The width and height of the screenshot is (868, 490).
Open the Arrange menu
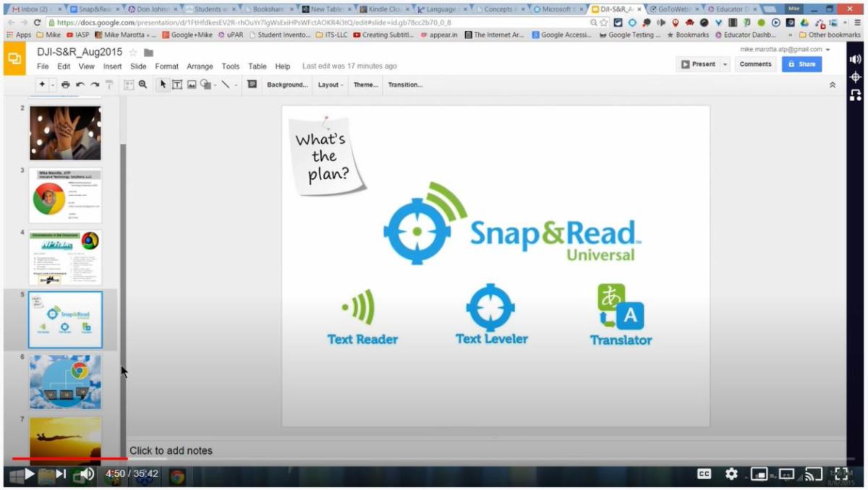[200, 66]
